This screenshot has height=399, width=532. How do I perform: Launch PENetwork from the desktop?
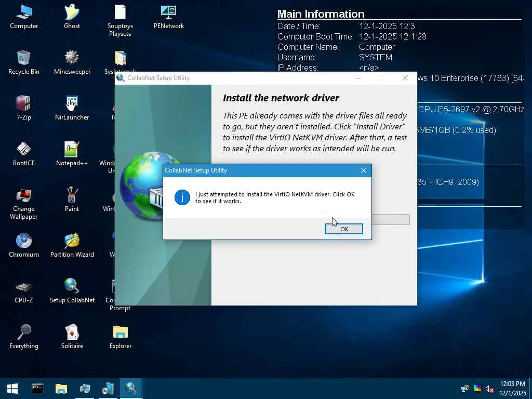point(169,17)
